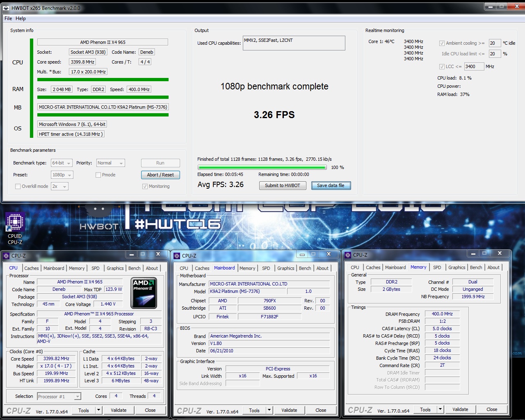Minimize the left CPU-Z window
Screen dimensions: 525x420
click(x=131, y=254)
